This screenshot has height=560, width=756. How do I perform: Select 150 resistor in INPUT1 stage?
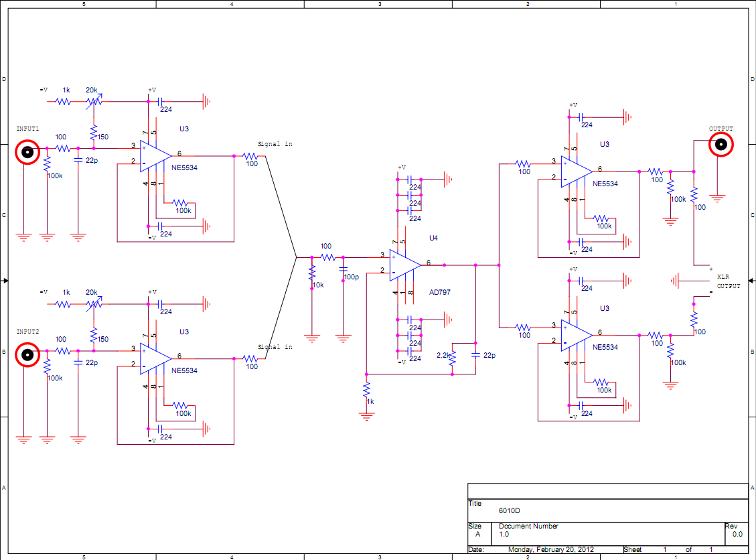pos(94,133)
